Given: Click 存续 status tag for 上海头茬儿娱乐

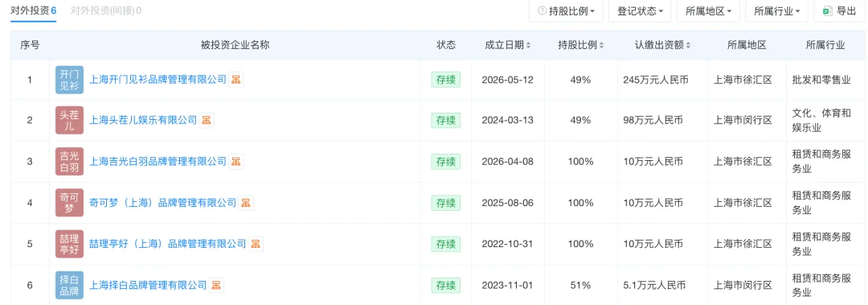Looking at the screenshot, I should tap(445, 121).
